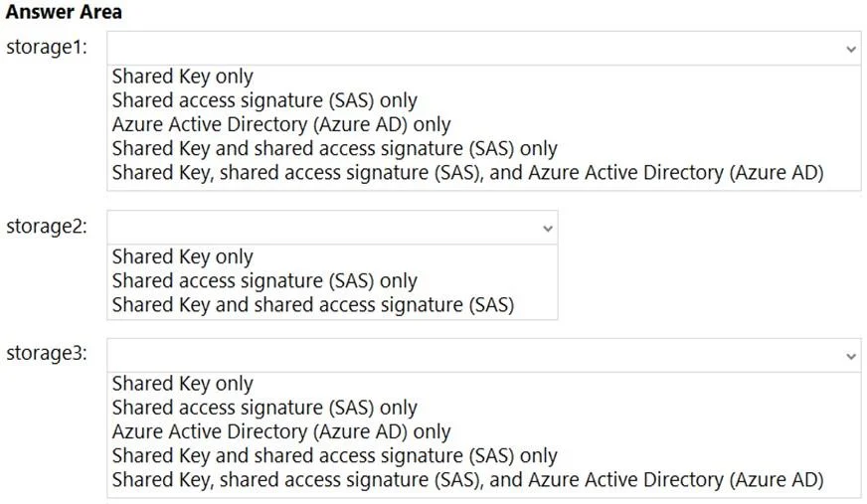This screenshot has width=867, height=504.
Task: Pick 'Azure Active Directory (Azure AD) only' for storage3
Action: [281, 431]
